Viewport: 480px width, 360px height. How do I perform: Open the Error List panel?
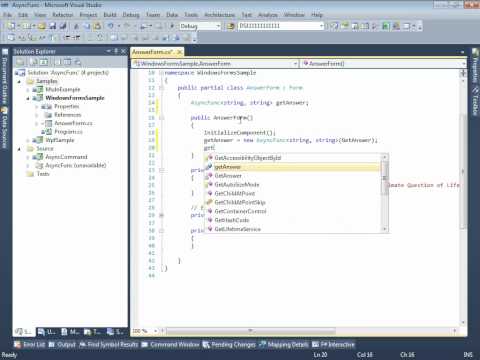coord(30,345)
